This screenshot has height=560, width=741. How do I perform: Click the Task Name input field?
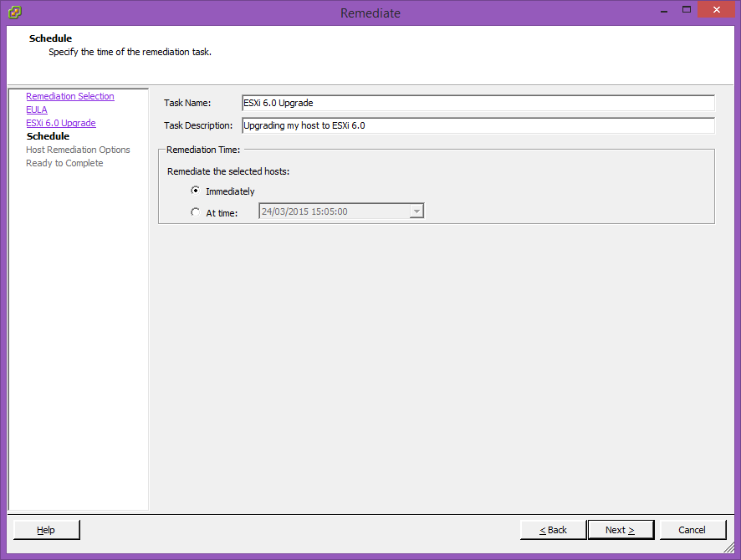(478, 103)
